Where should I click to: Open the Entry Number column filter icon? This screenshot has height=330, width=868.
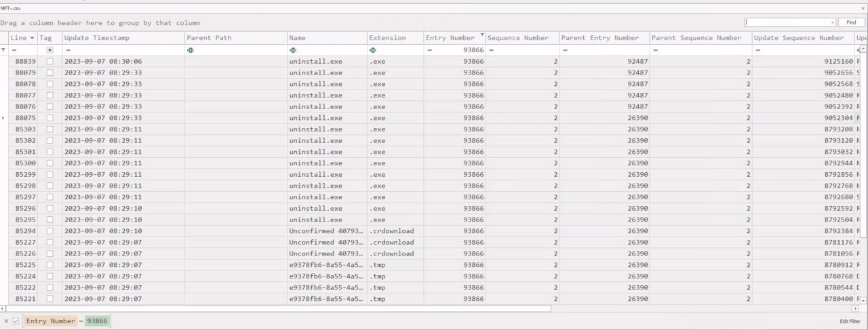pyautogui.click(x=482, y=34)
